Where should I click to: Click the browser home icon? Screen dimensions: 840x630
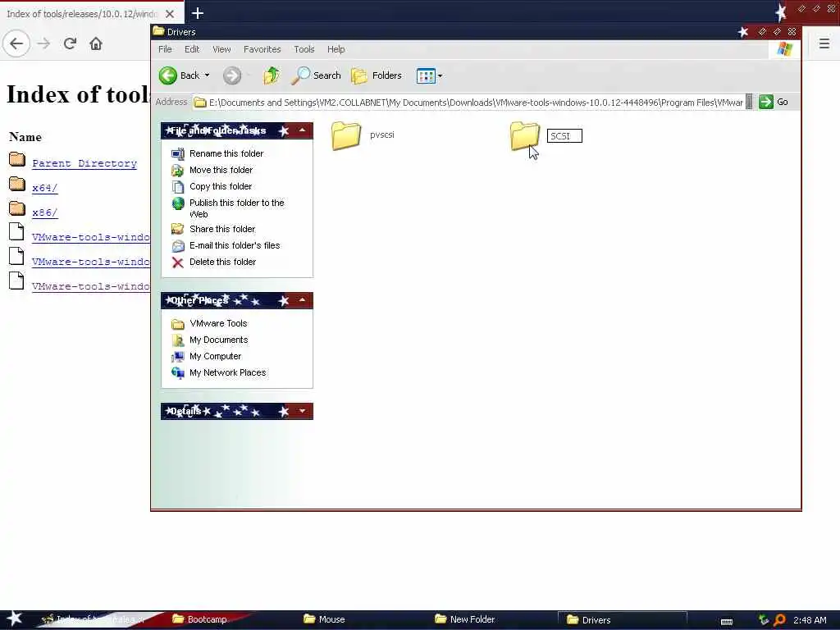point(96,43)
